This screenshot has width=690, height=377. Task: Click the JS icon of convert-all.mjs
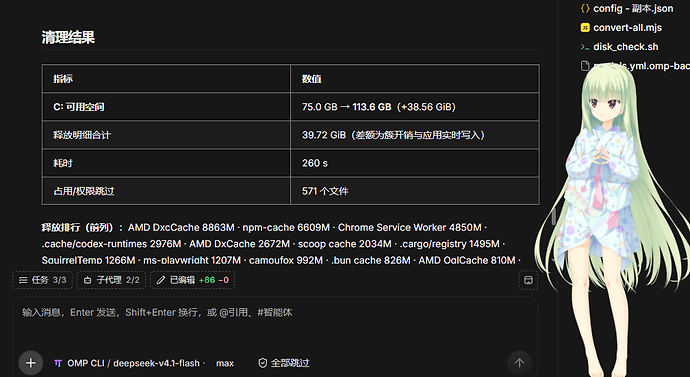(585, 28)
